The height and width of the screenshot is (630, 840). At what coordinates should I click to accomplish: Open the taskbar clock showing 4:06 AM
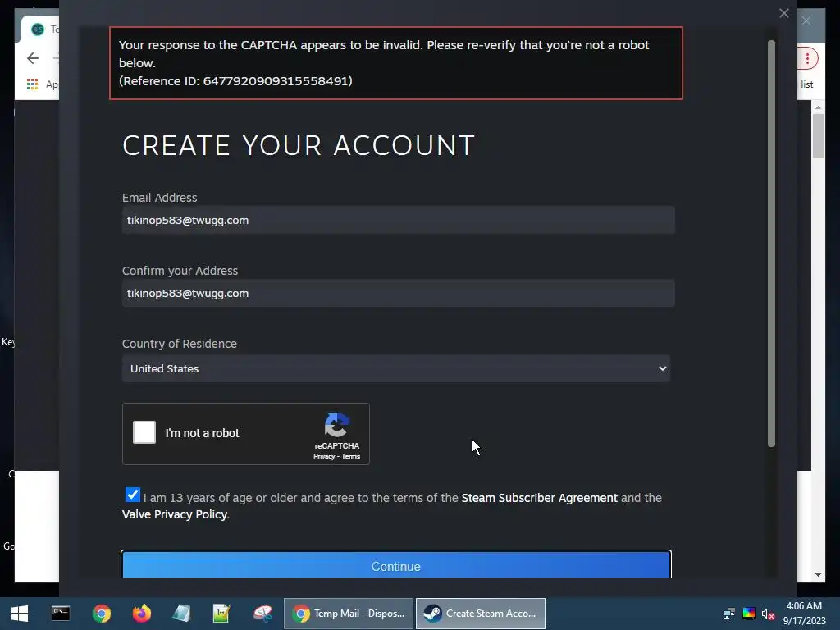coord(804,614)
